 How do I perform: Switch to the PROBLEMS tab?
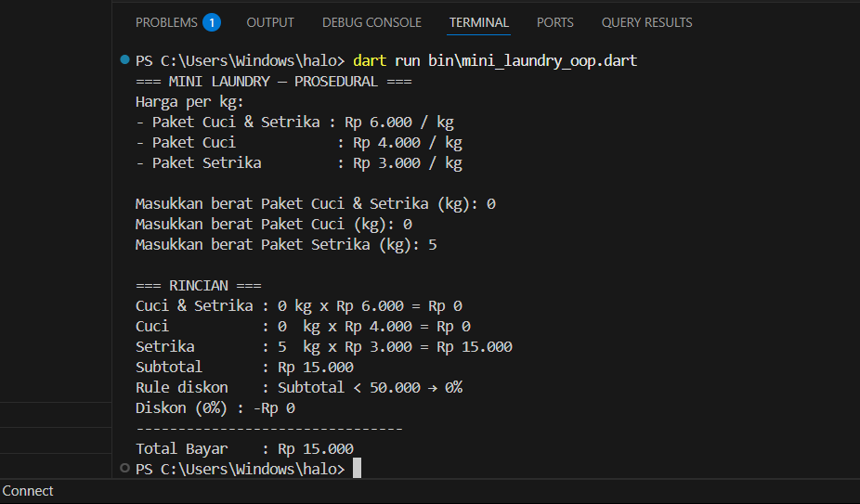166,22
